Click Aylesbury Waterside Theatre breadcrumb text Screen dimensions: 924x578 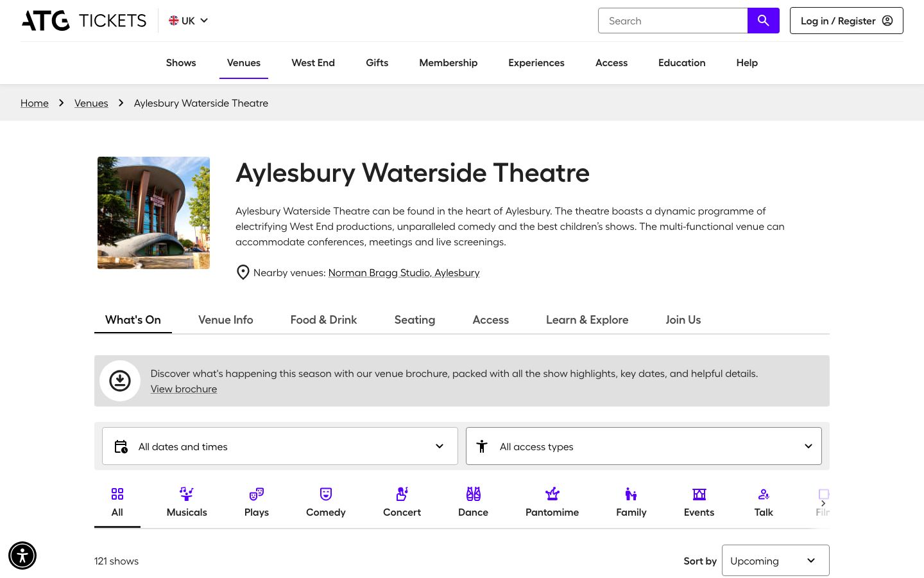pos(201,103)
